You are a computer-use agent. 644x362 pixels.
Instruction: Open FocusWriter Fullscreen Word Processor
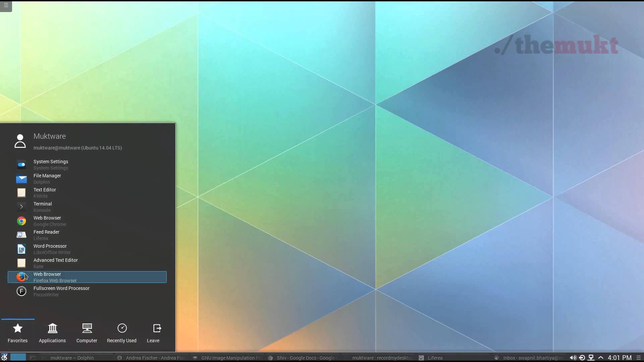point(61,291)
